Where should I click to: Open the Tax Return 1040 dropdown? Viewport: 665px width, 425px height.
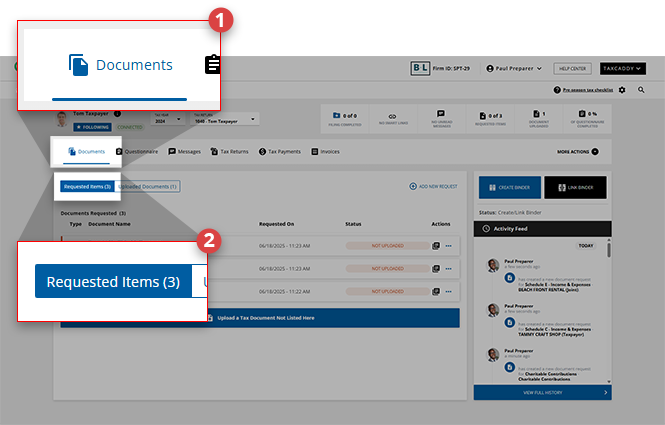225,119
